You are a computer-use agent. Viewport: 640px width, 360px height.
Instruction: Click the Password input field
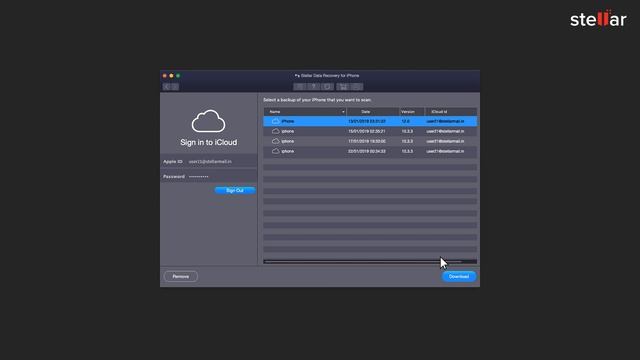(222, 177)
